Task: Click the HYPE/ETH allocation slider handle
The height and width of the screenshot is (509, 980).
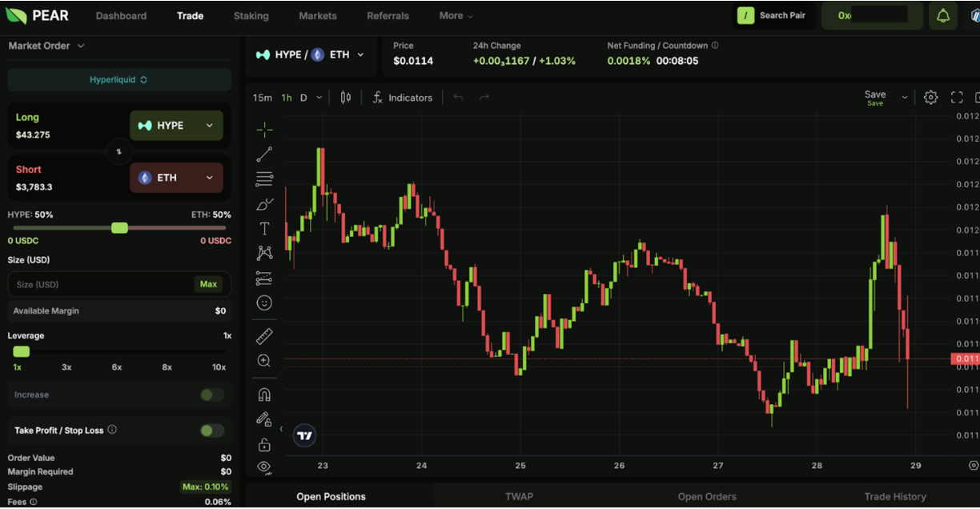Action: 119,228
